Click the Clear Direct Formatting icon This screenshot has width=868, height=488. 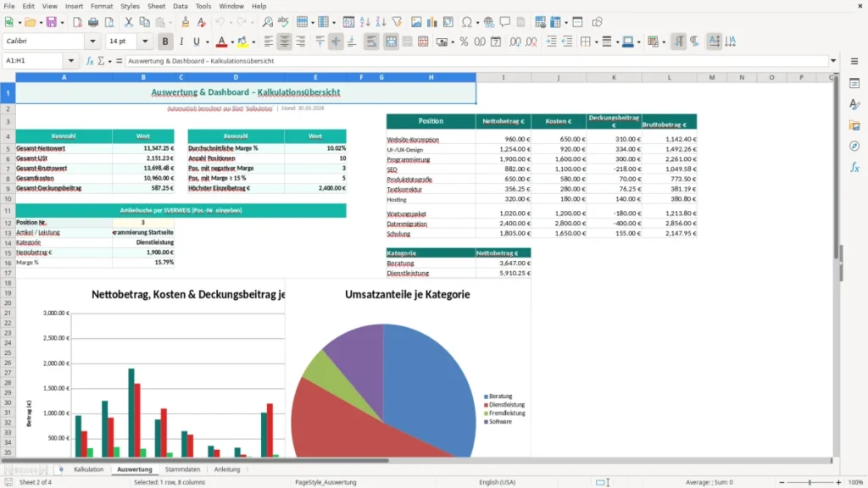(202, 22)
